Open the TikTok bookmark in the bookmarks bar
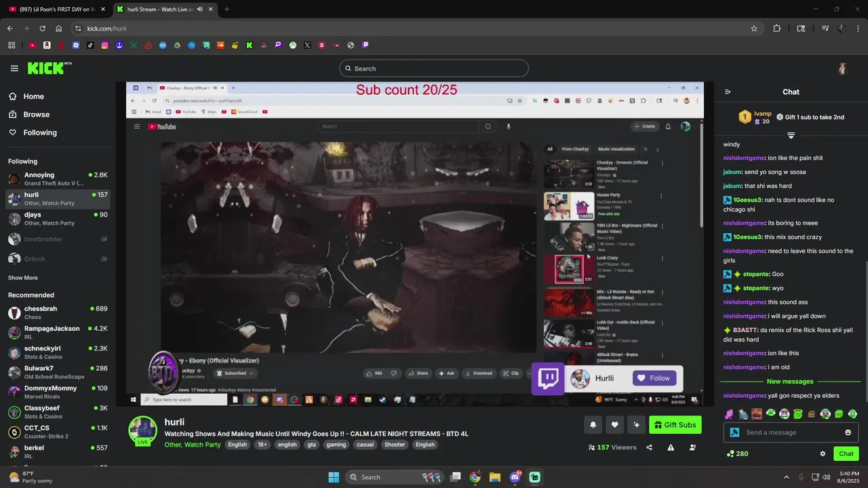868x488 pixels. [90, 45]
